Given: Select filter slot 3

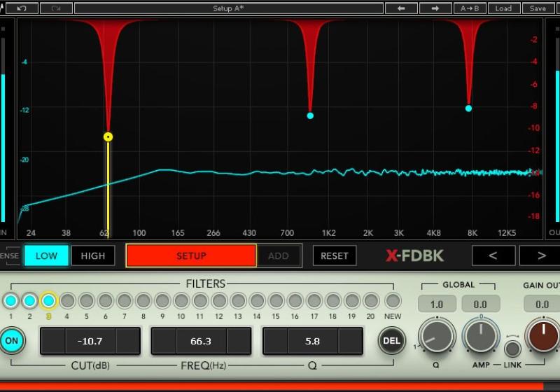Looking at the screenshot, I should click(48, 301).
